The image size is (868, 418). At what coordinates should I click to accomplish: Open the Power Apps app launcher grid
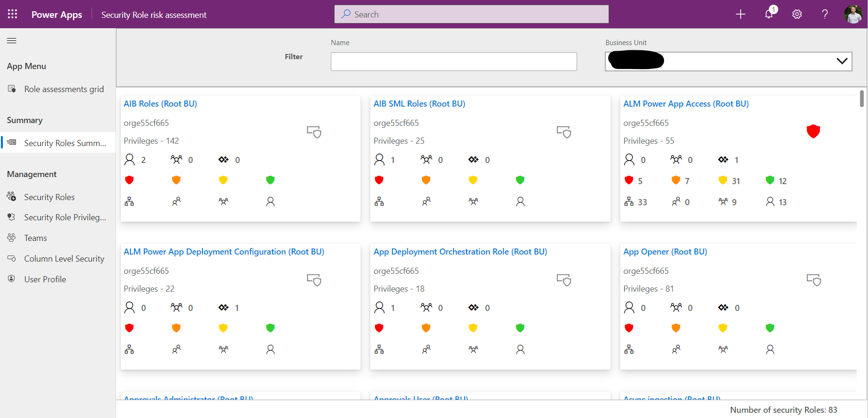tap(13, 14)
